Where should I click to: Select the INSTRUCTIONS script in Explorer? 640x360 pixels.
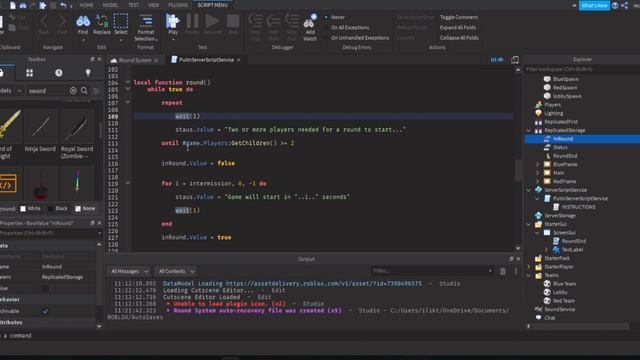click(x=578, y=207)
